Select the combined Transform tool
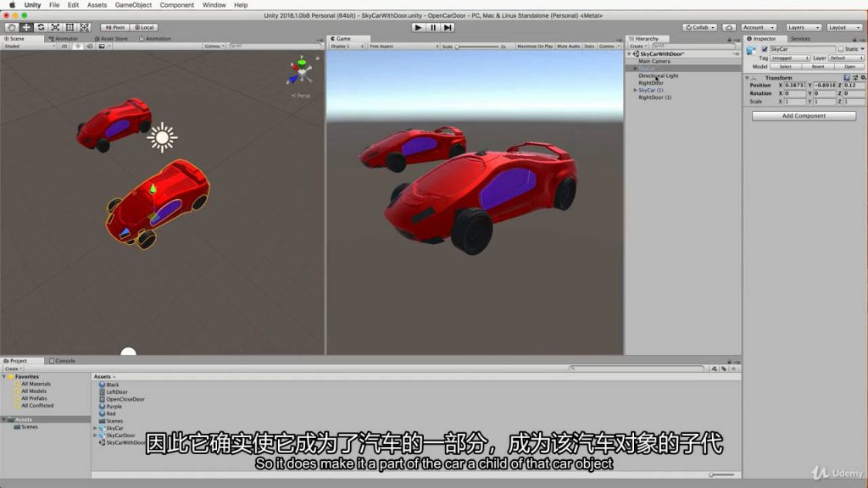The width and height of the screenshot is (868, 488). point(84,27)
